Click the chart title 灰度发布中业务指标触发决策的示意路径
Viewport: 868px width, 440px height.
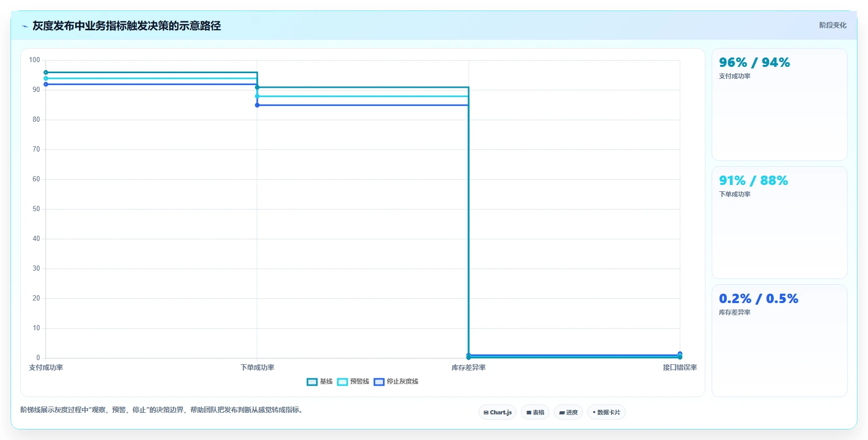127,26
